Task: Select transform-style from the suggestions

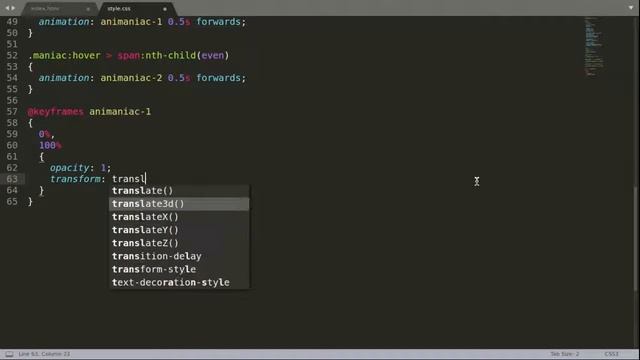Action: 179,269
